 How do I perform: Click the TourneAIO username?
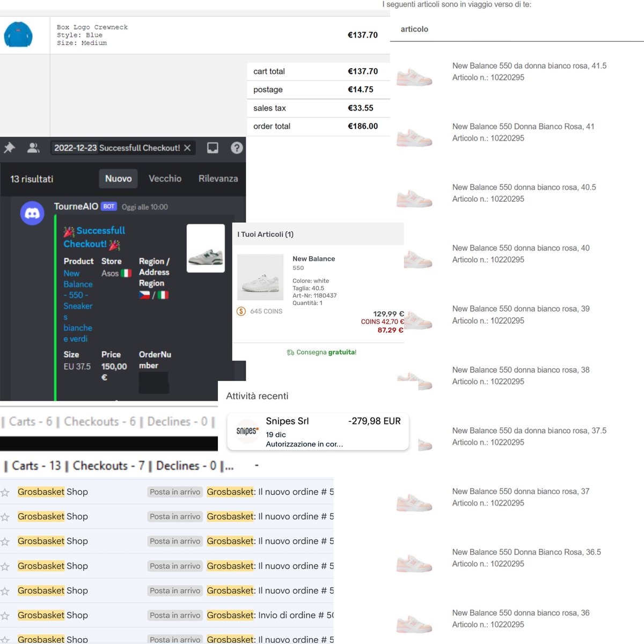click(76, 207)
